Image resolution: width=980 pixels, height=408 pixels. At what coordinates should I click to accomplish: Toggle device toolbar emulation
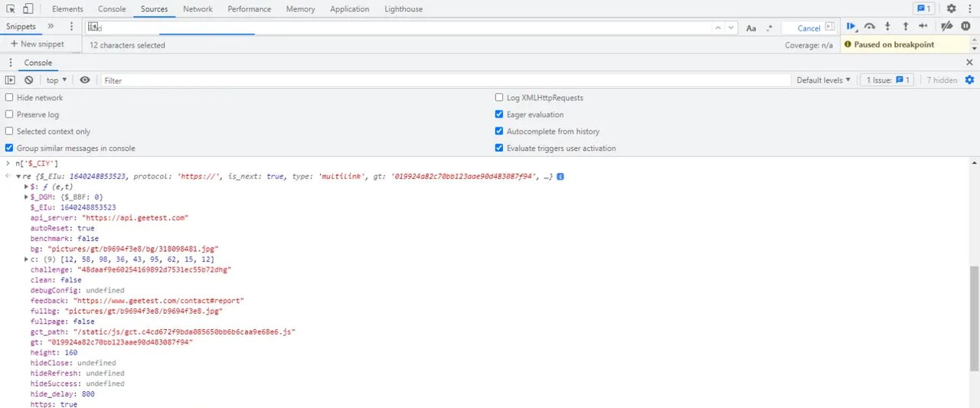tap(28, 9)
